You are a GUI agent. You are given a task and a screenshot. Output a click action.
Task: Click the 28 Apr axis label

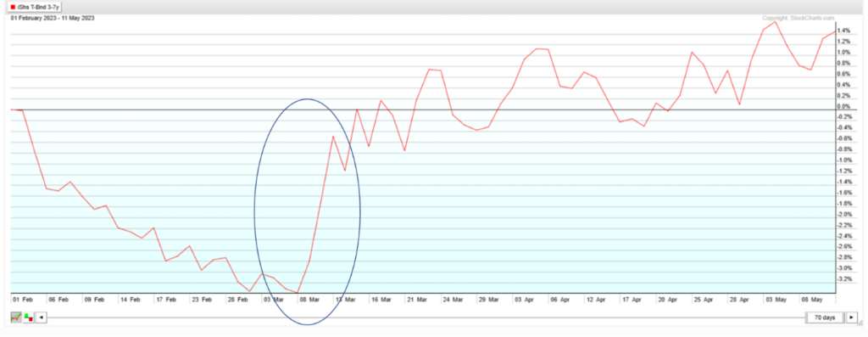[x=740, y=300]
